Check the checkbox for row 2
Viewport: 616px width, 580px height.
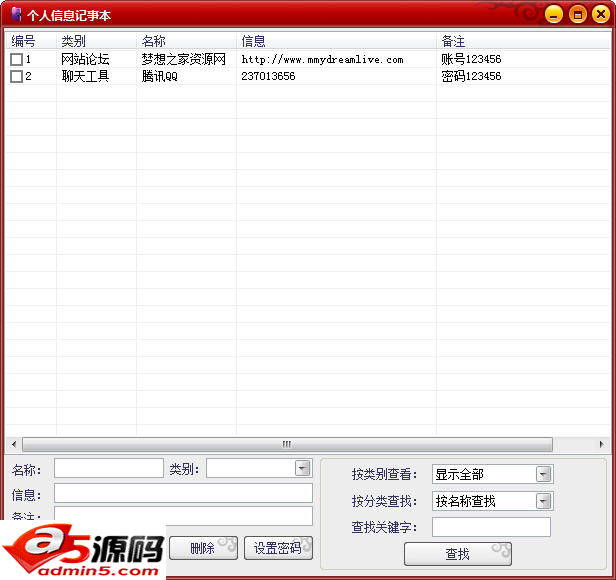pyautogui.click(x=16, y=76)
